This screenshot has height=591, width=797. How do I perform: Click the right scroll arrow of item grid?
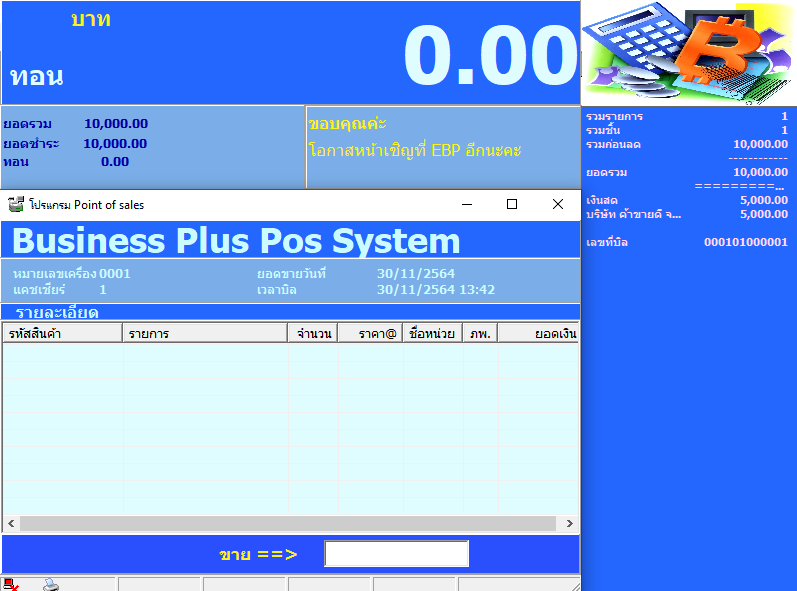pyautogui.click(x=570, y=523)
